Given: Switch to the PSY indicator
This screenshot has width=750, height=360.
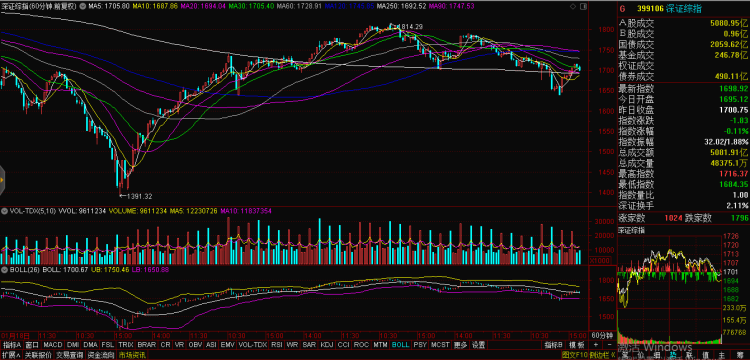Looking at the screenshot, I should coord(420,345).
